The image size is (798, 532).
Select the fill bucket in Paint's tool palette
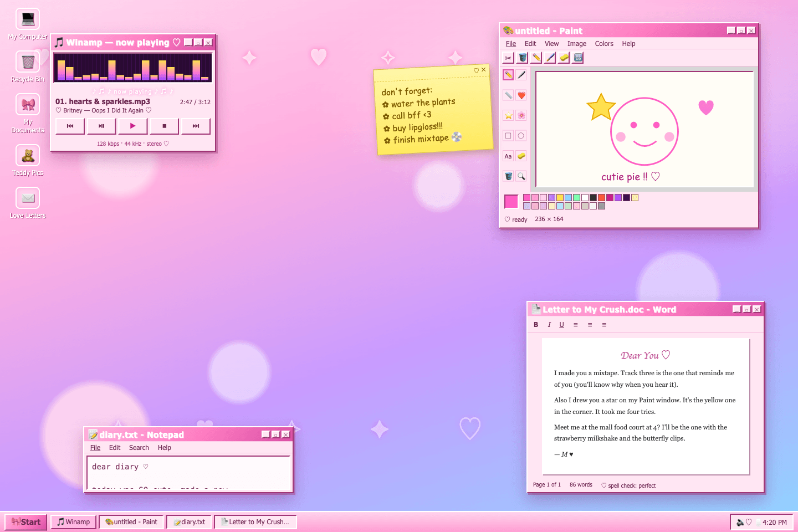(508, 176)
